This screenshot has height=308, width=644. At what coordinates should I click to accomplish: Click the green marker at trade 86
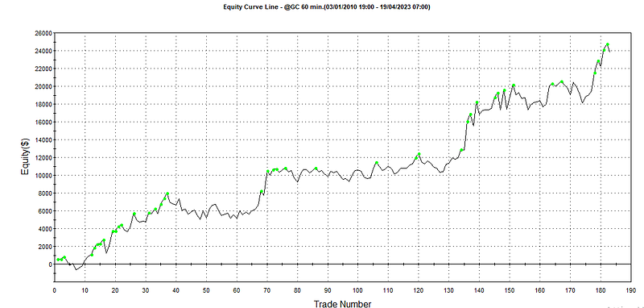click(316, 169)
